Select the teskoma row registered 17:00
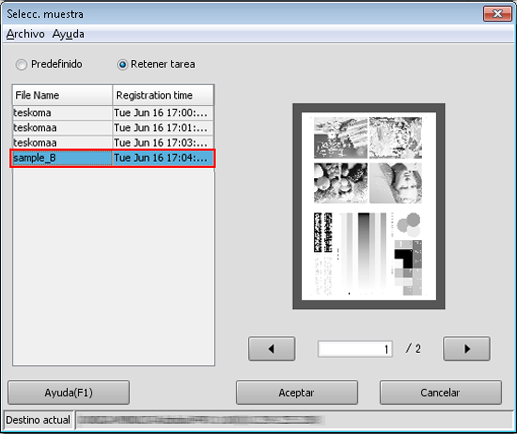This screenshot has width=517, height=434. pos(113,113)
